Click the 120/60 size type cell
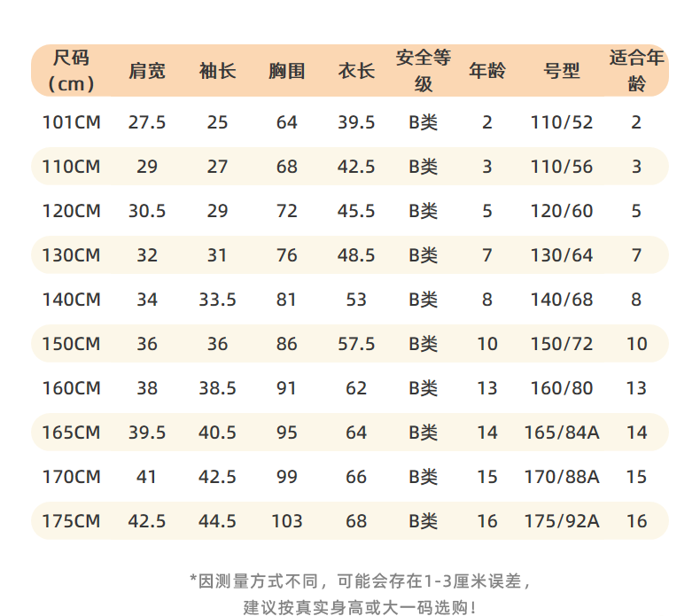The image size is (700, 616). pyautogui.click(x=562, y=211)
